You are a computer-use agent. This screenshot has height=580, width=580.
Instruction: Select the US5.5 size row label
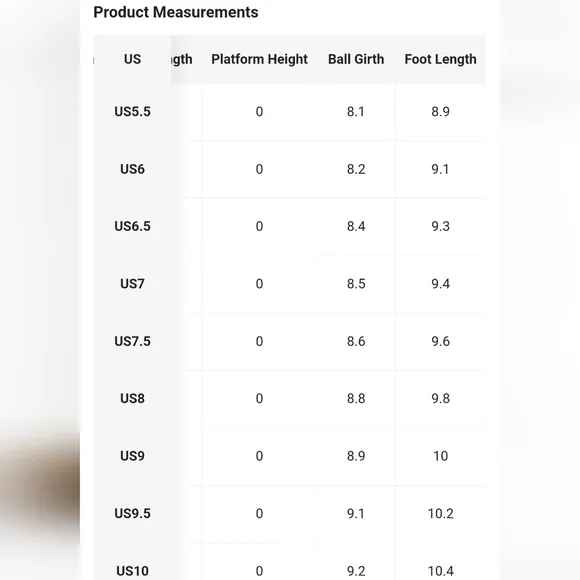coord(132,112)
